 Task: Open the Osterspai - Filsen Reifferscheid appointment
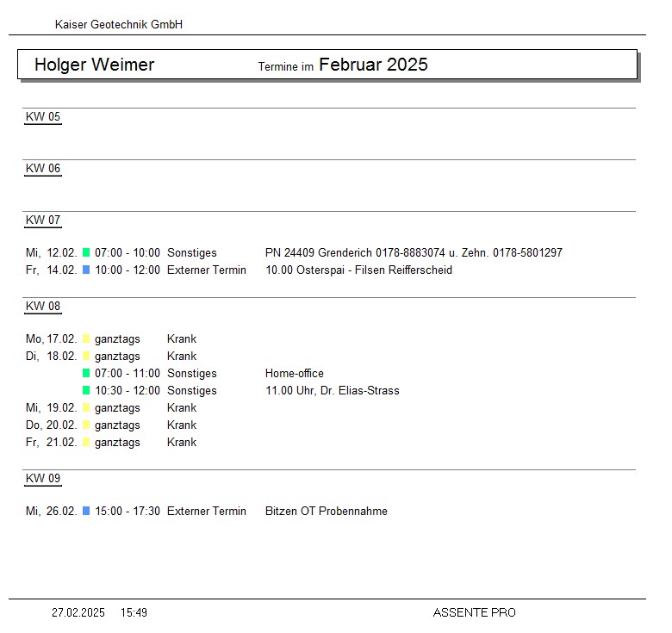pyautogui.click(x=358, y=270)
